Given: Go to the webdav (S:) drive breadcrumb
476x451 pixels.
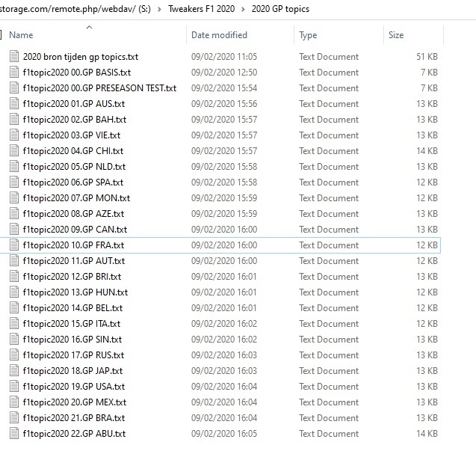Looking at the screenshot, I should [75, 9].
